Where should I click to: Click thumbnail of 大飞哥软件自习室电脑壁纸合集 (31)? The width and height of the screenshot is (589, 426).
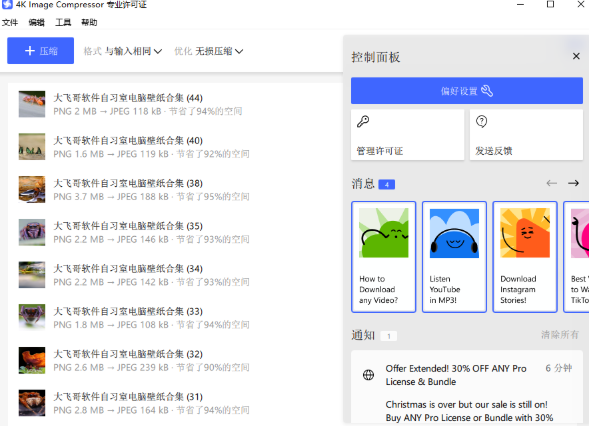point(32,403)
